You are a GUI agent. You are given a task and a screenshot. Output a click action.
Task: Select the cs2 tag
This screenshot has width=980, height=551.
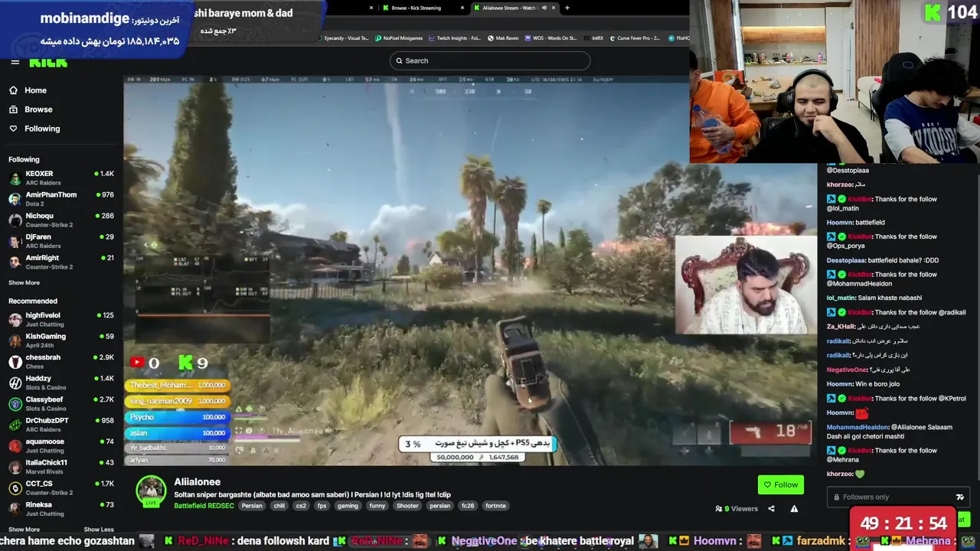tap(302, 506)
